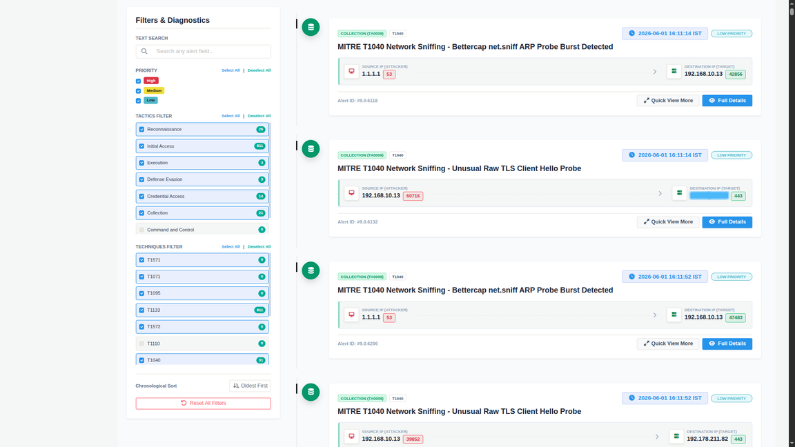Enable the Command and Control tactic filter

click(x=141, y=230)
